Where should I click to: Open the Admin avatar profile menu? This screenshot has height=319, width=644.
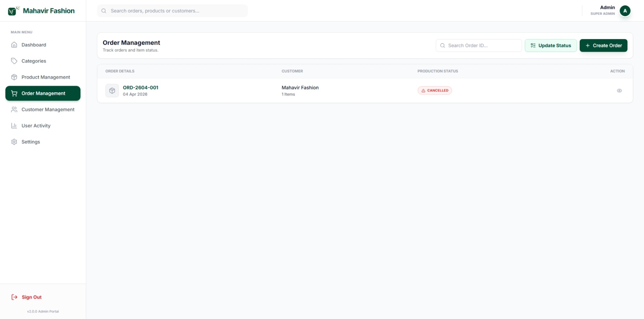pyautogui.click(x=625, y=11)
